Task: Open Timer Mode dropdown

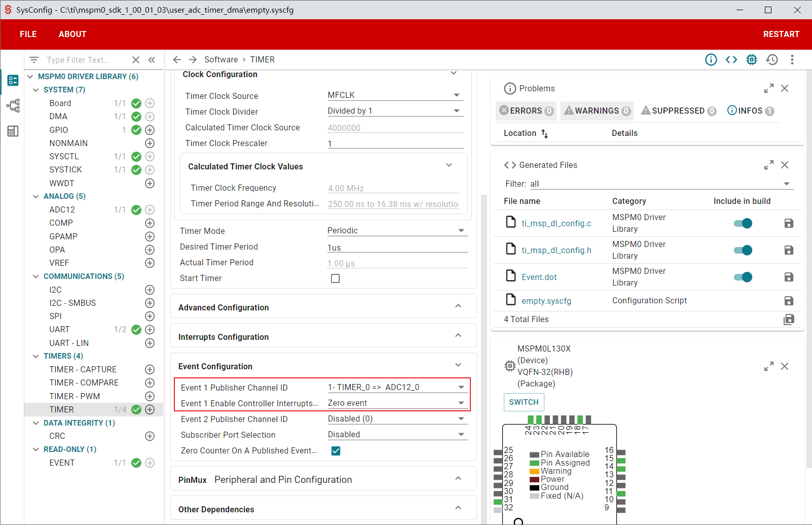Action: point(397,231)
